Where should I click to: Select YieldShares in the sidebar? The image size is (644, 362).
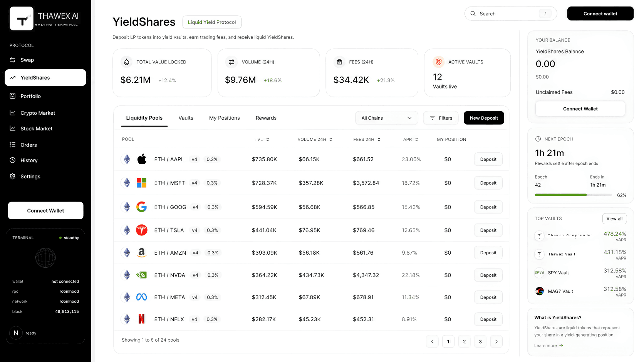45,77
